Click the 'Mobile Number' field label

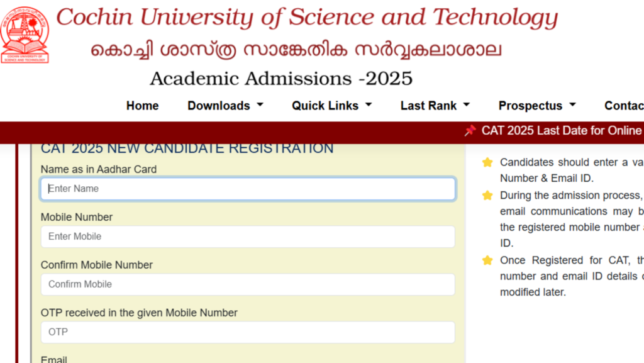pos(76,217)
